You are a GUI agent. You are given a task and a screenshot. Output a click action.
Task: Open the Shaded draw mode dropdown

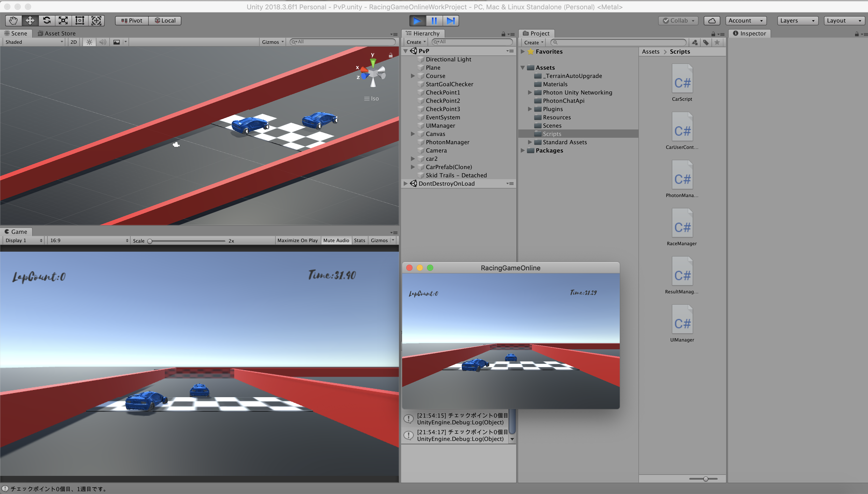click(34, 42)
